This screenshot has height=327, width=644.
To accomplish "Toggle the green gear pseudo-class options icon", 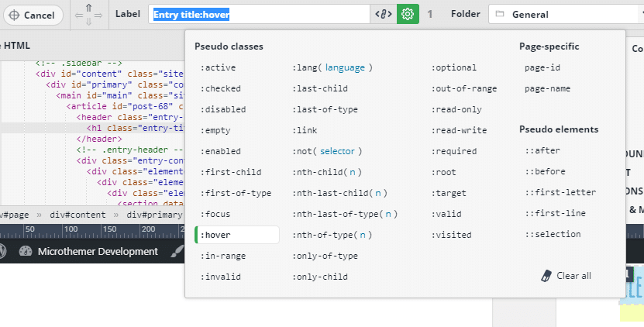I will [x=408, y=14].
